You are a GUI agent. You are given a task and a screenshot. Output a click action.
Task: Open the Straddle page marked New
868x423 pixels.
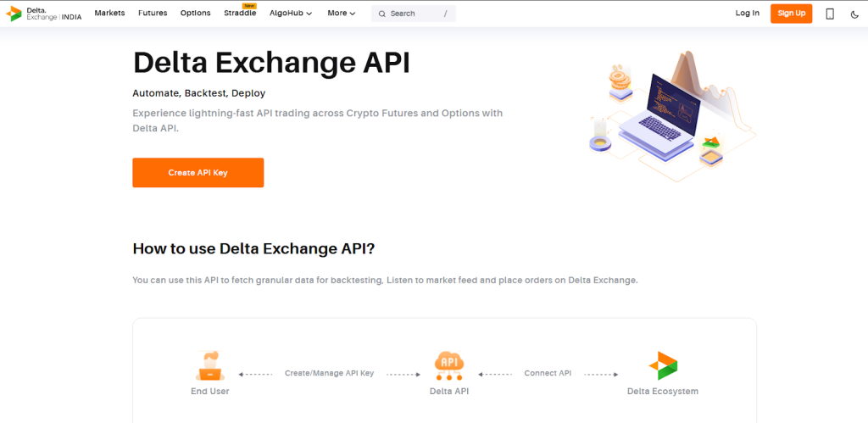click(240, 14)
